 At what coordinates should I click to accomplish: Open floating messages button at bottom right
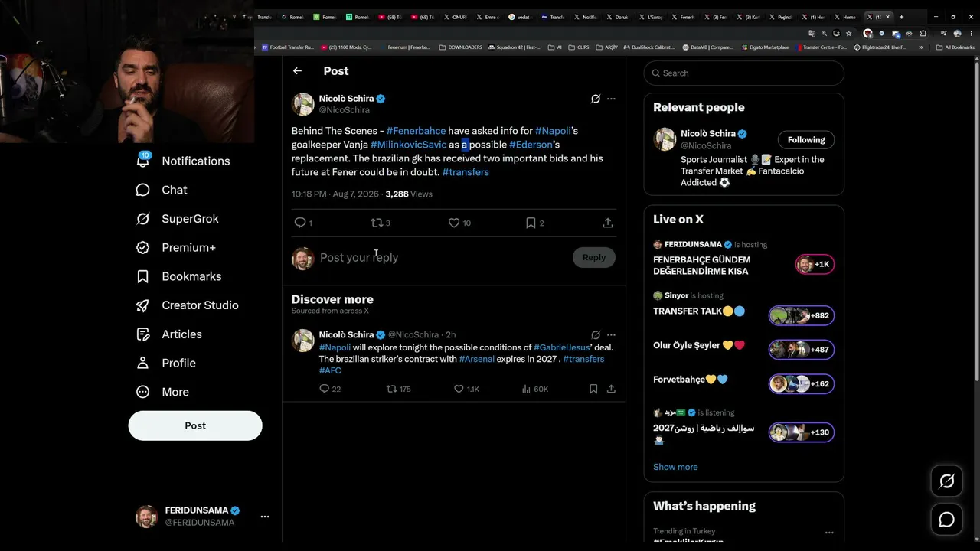point(947,520)
